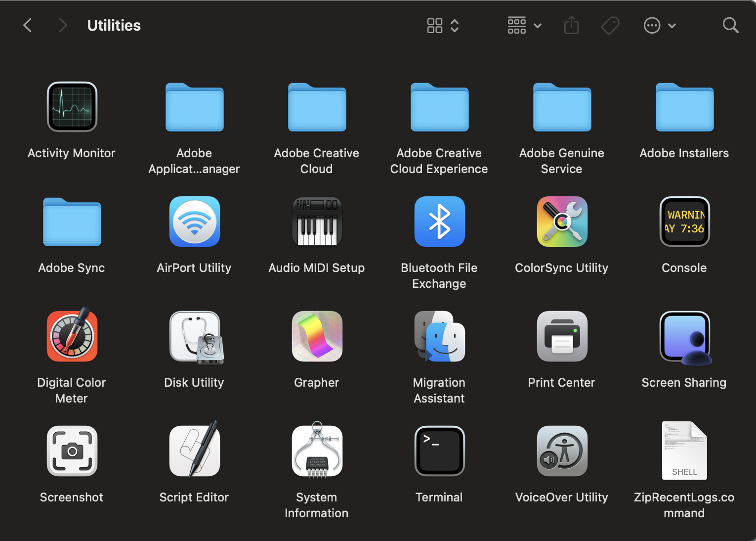Click the Share toolbar button
This screenshot has height=541, width=756.
click(x=571, y=26)
